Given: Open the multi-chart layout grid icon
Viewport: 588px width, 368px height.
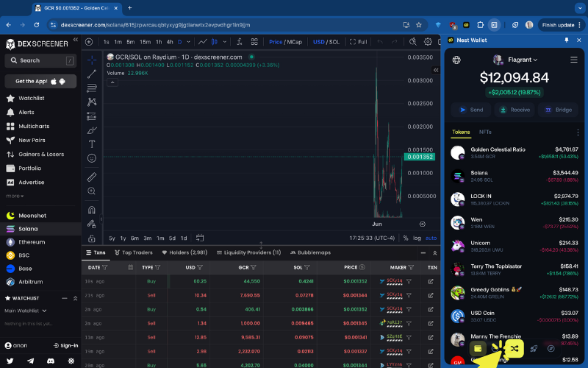Looking at the screenshot, I should point(254,42).
